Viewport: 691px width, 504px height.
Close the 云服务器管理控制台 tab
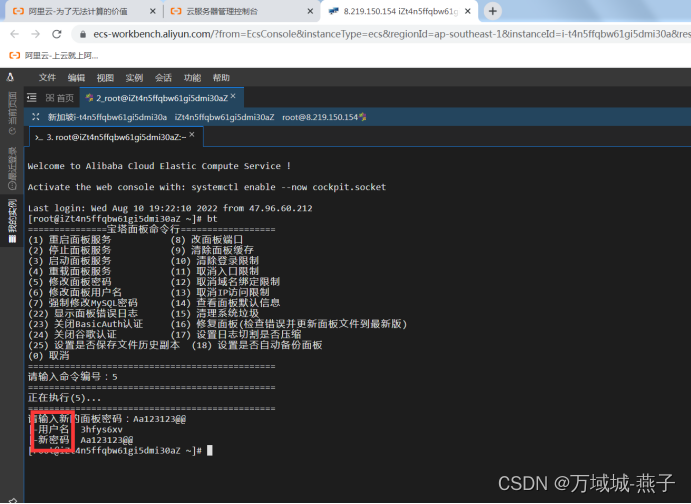(310, 11)
